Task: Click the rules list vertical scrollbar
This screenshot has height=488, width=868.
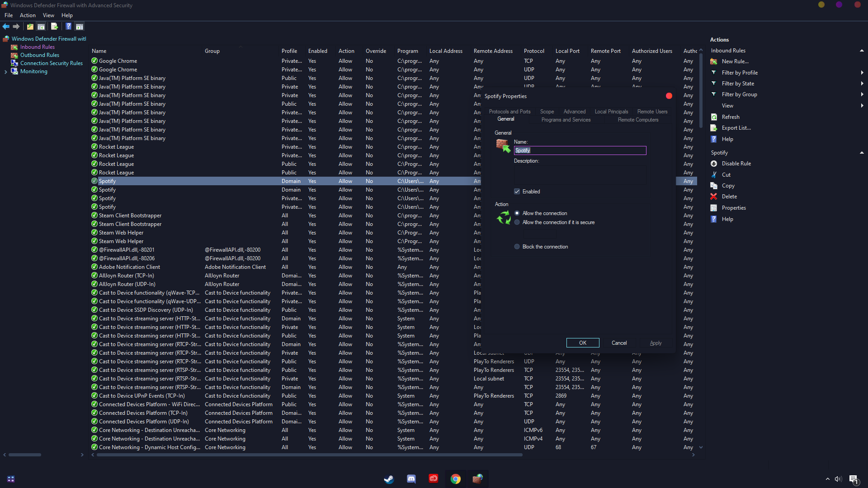Action: click(701, 90)
